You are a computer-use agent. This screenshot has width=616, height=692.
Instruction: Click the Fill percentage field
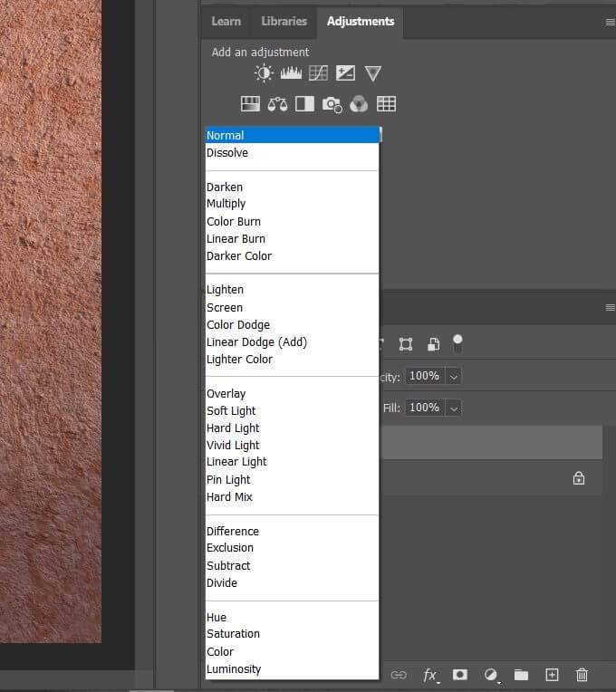coord(423,408)
